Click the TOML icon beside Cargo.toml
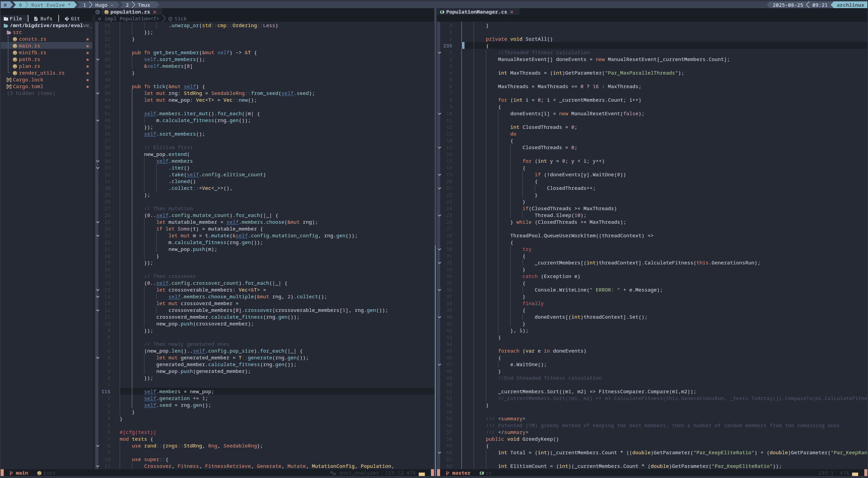Image resolution: width=868 pixels, height=478 pixels. (x=9, y=86)
